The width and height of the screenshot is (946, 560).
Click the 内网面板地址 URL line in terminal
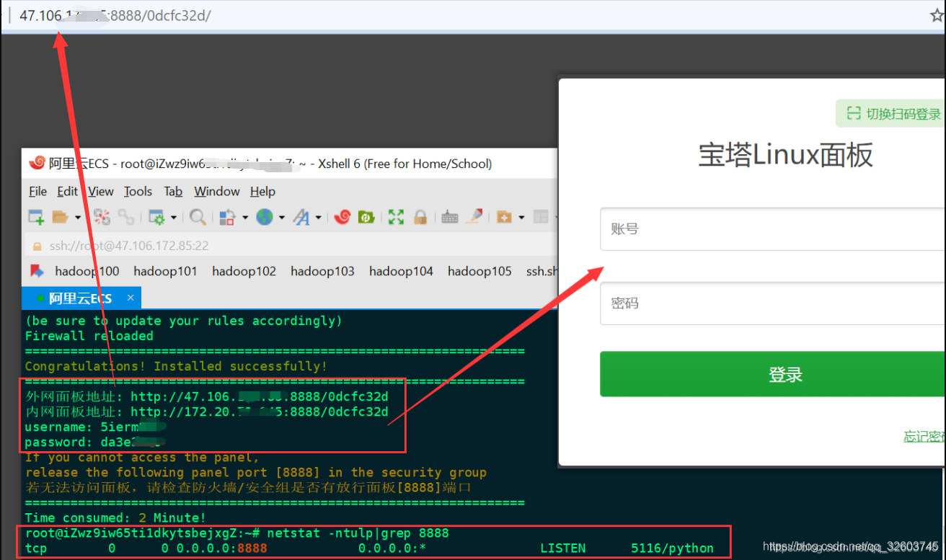(x=207, y=412)
